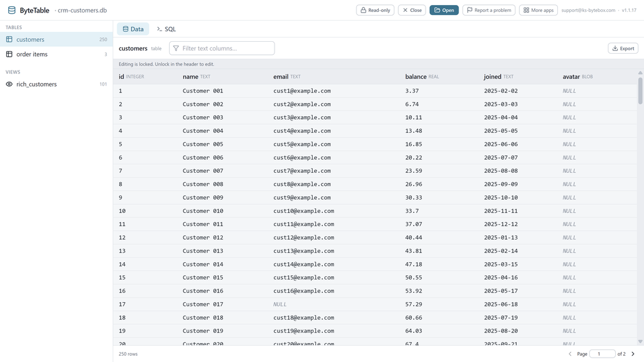Go to previous page arrow
This screenshot has height=362, width=644.
coord(570,354)
